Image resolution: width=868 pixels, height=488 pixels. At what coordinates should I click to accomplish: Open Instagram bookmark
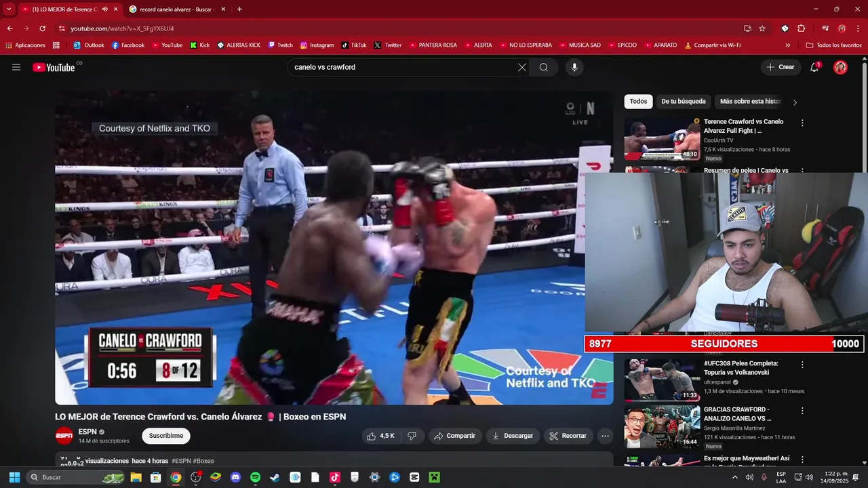point(317,45)
